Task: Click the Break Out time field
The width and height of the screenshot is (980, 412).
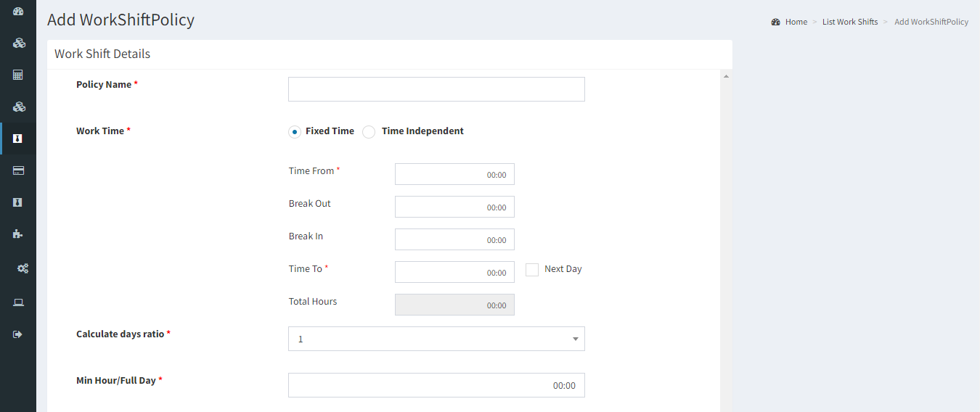Action: click(x=454, y=207)
